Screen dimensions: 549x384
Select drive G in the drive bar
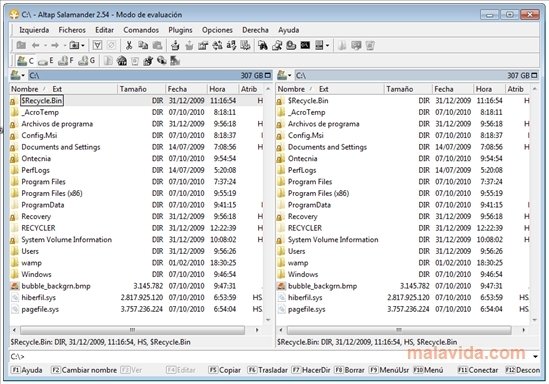point(87,61)
